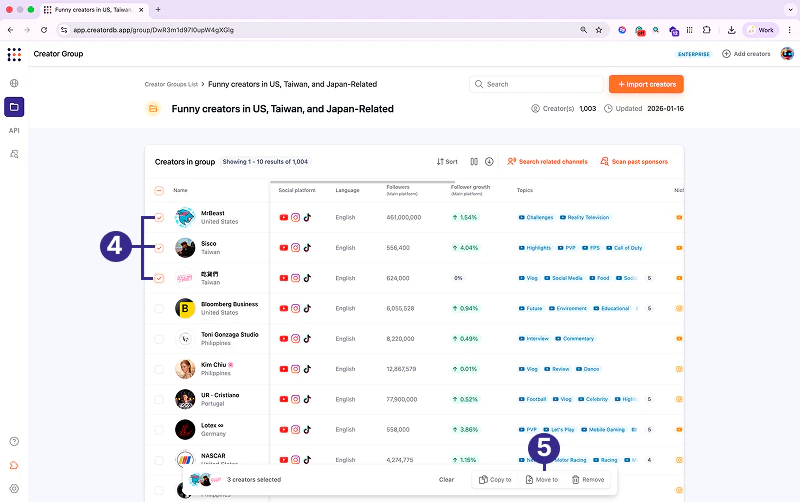Click Clear in selection bar
This screenshot has height=502, width=800.
click(446, 480)
